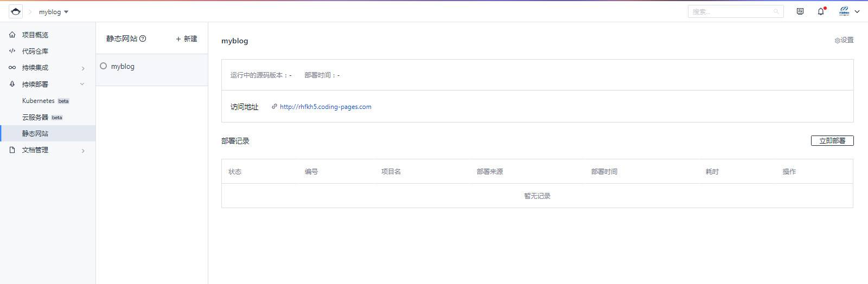Click 新建 to create static site
Screen dimensions: 868x284
tap(186, 38)
